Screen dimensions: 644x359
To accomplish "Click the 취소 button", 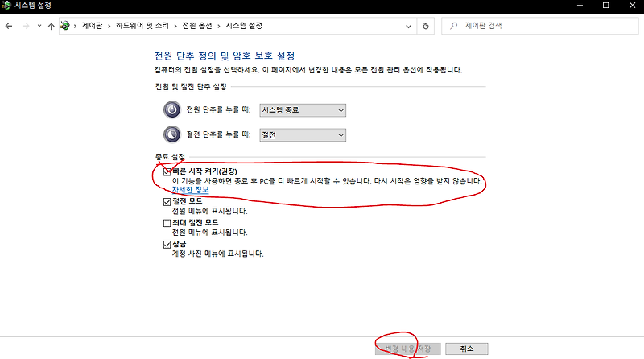I will [467, 349].
